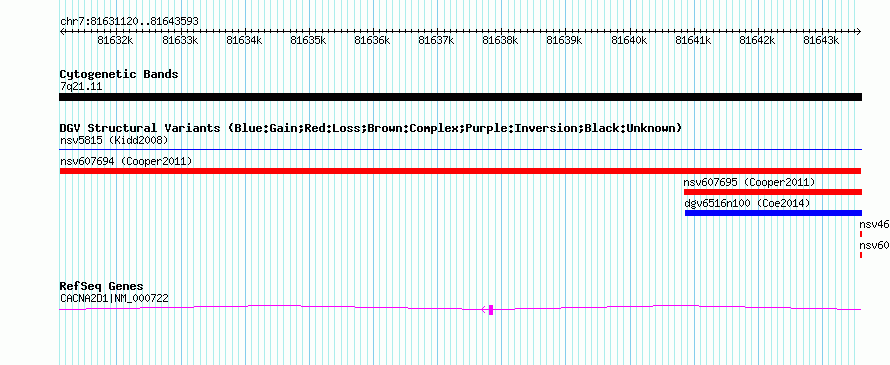This screenshot has width=890, height=365.
Task: Click the blue dgv6516n100 gain bar
Action: pyautogui.click(x=773, y=213)
